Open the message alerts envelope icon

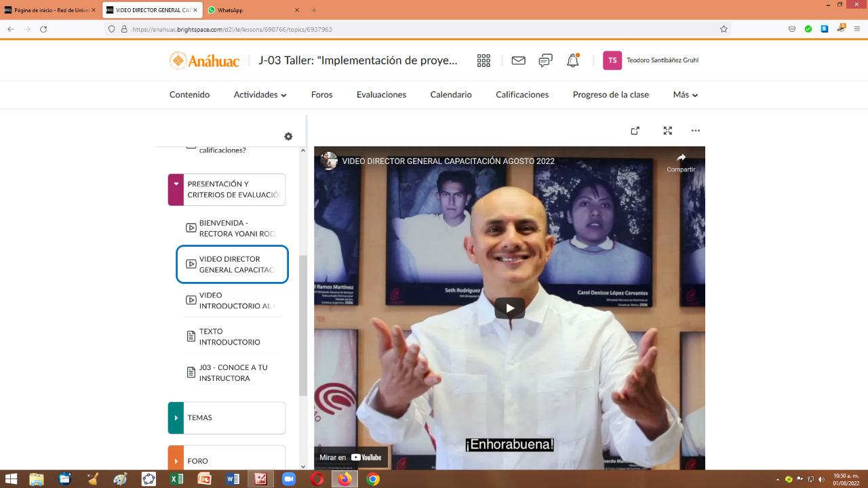point(518,60)
